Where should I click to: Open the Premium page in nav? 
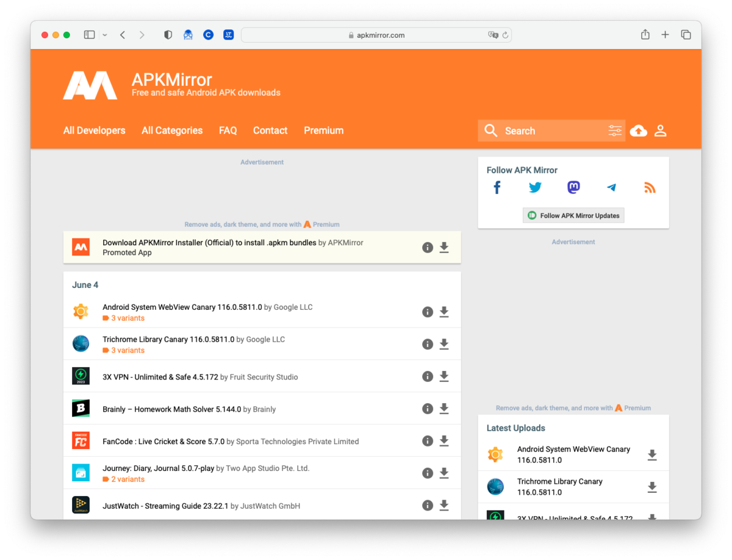pos(324,131)
